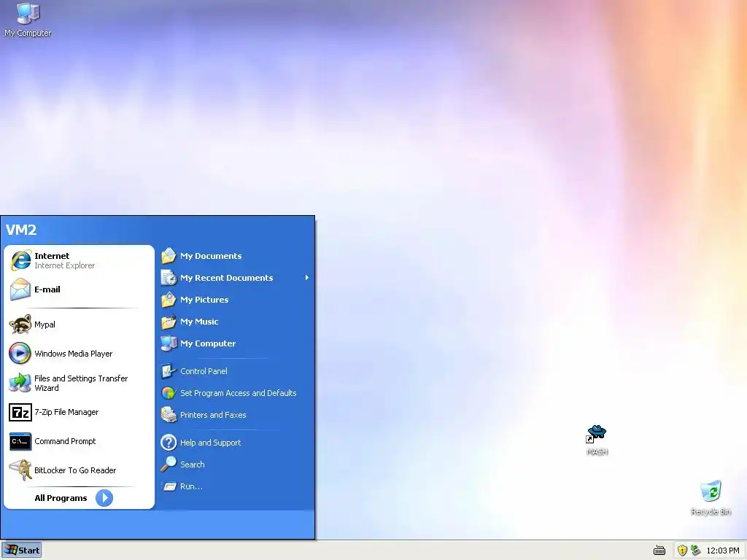Image resolution: width=747 pixels, height=560 pixels.
Task: Open the Command Prompt icon
Action: (x=20, y=441)
